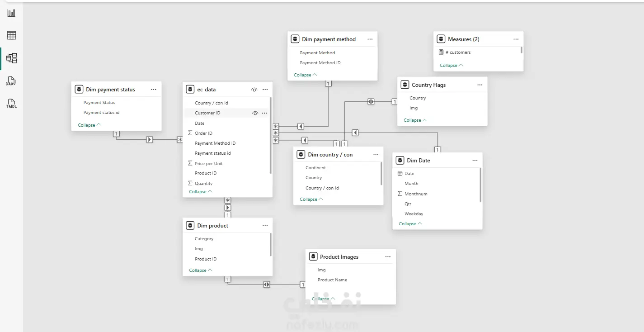This screenshot has height=332, width=644.
Task: Click the Dim Date field list scrollbar
Action: coord(480,185)
